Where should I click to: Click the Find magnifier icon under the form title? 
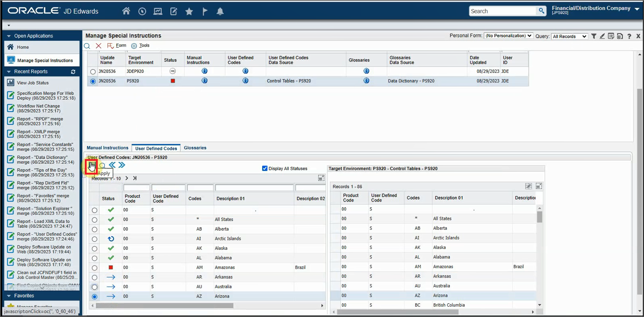point(87,46)
